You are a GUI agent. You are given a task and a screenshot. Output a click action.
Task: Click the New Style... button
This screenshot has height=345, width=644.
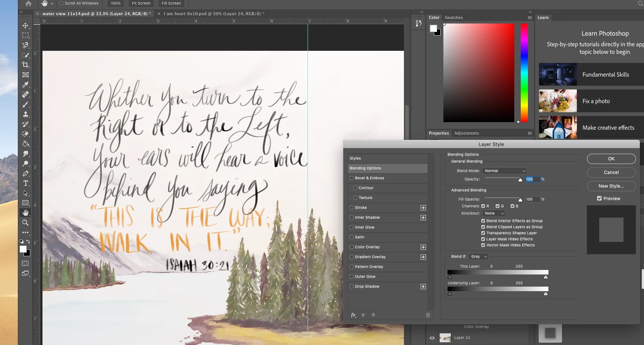(x=611, y=186)
